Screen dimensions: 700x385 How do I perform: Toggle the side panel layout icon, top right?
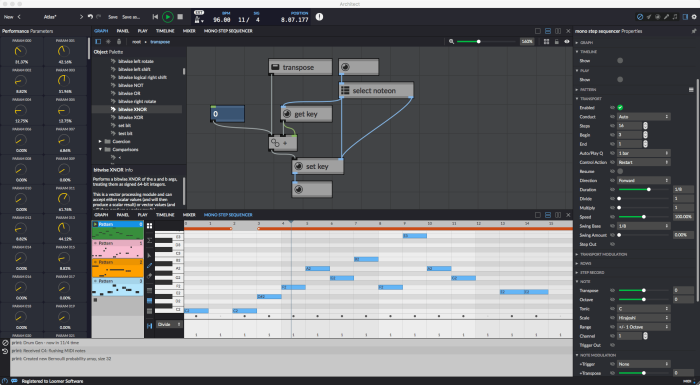tap(685, 17)
